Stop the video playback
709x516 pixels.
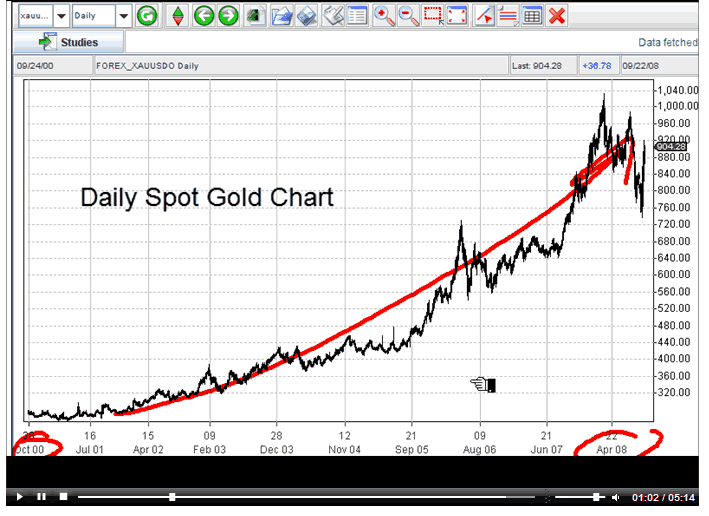pyautogui.click(x=63, y=497)
